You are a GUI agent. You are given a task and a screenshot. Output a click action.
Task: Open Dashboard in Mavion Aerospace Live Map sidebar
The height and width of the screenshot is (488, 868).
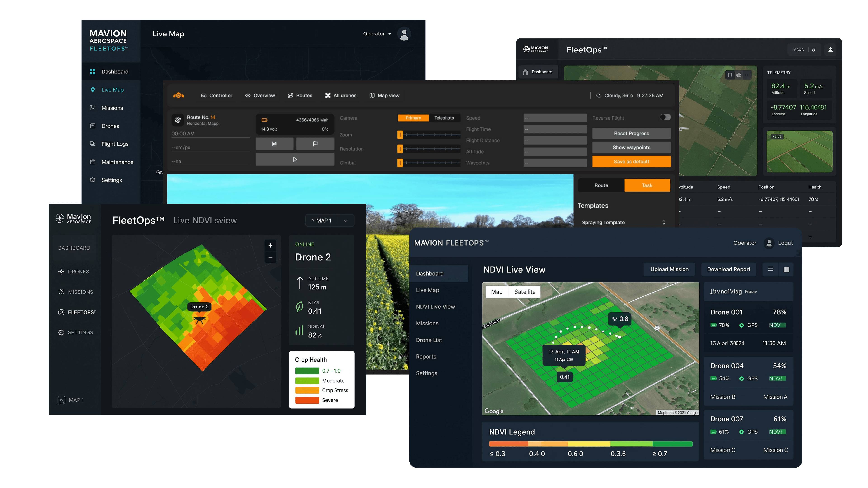(111, 71)
